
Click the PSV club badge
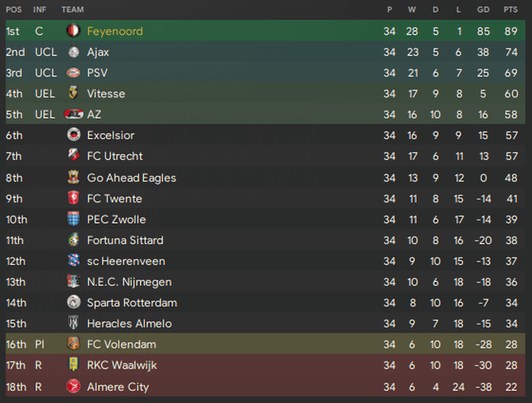pyautogui.click(x=73, y=72)
